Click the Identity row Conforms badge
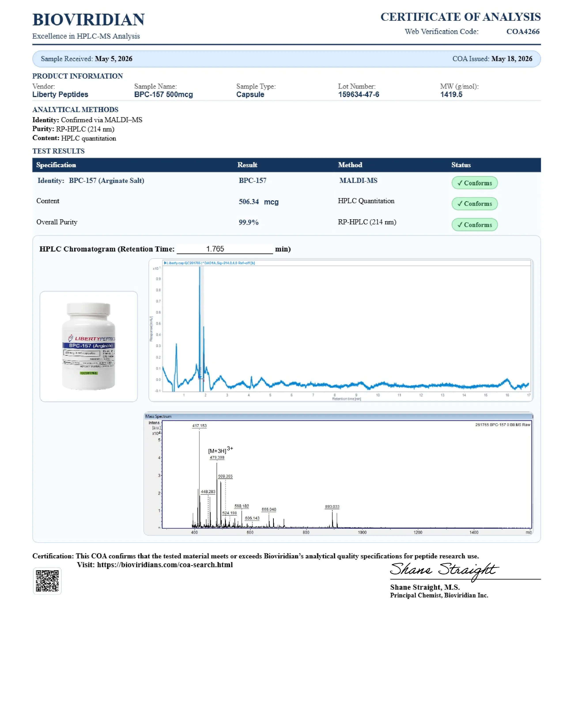 point(475,183)
